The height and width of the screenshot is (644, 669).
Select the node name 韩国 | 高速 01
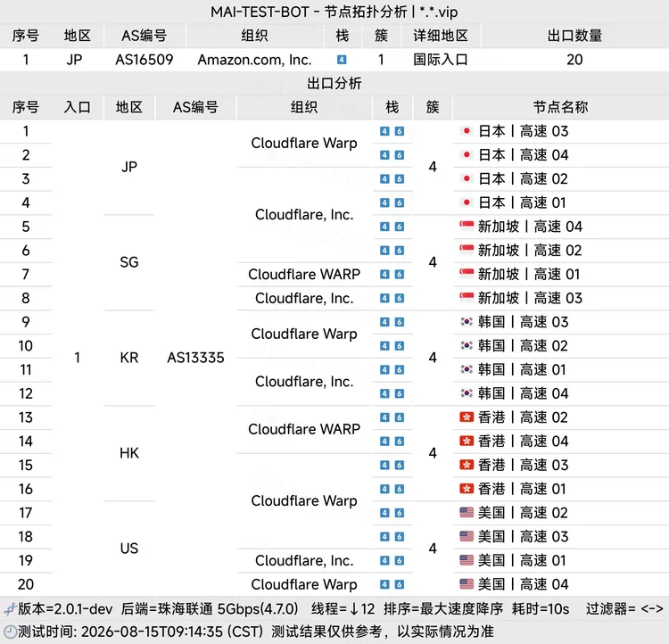[x=522, y=369]
